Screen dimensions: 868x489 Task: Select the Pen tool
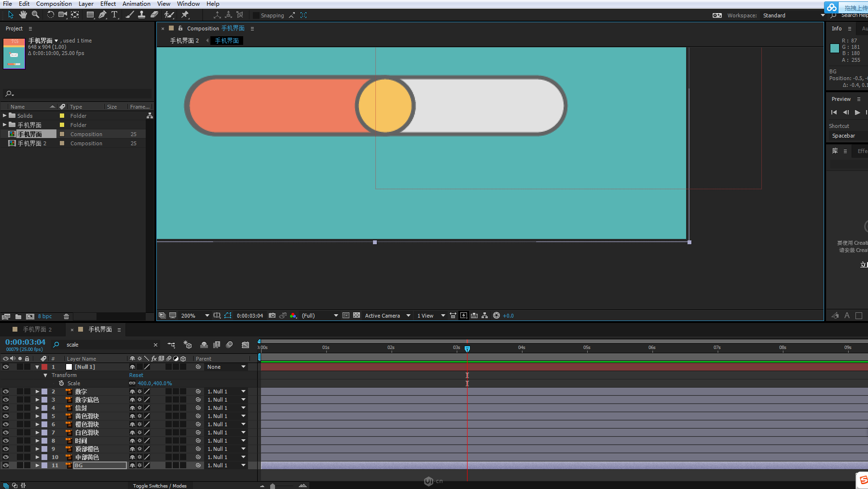tap(102, 15)
